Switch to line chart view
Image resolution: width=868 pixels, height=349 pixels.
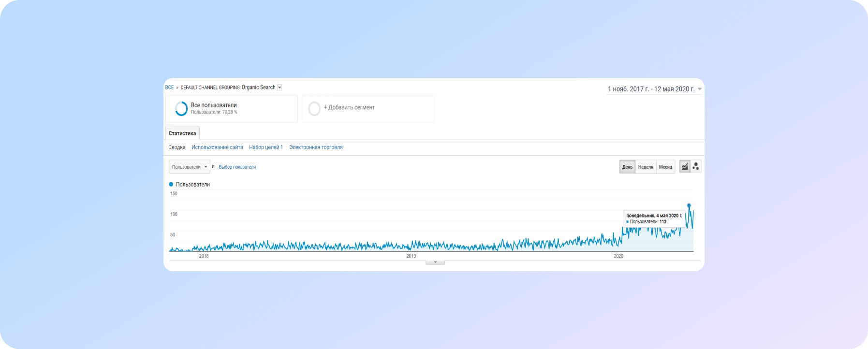coord(685,167)
